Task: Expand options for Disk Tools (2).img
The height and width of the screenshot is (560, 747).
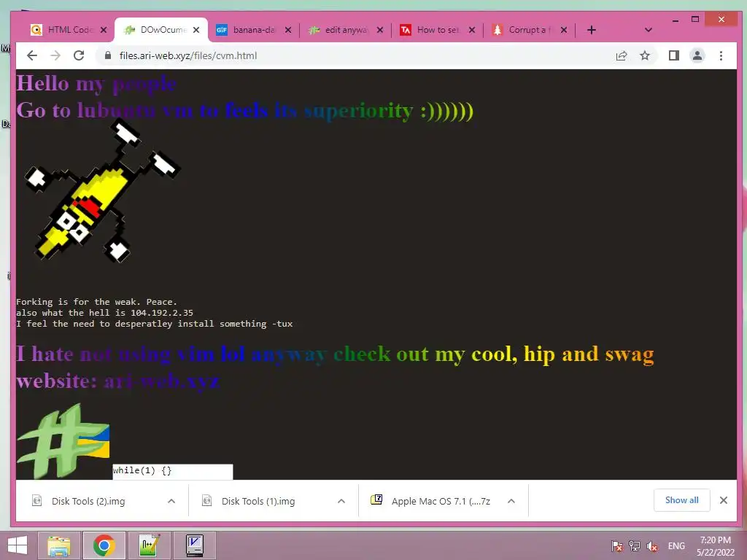Action: (x=171, y=501)
